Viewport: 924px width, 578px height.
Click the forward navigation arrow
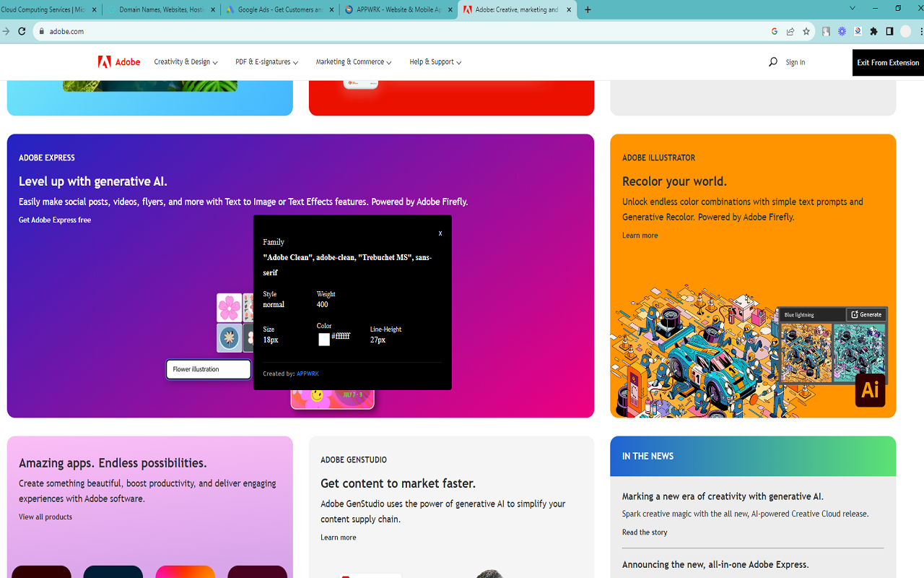6,31
